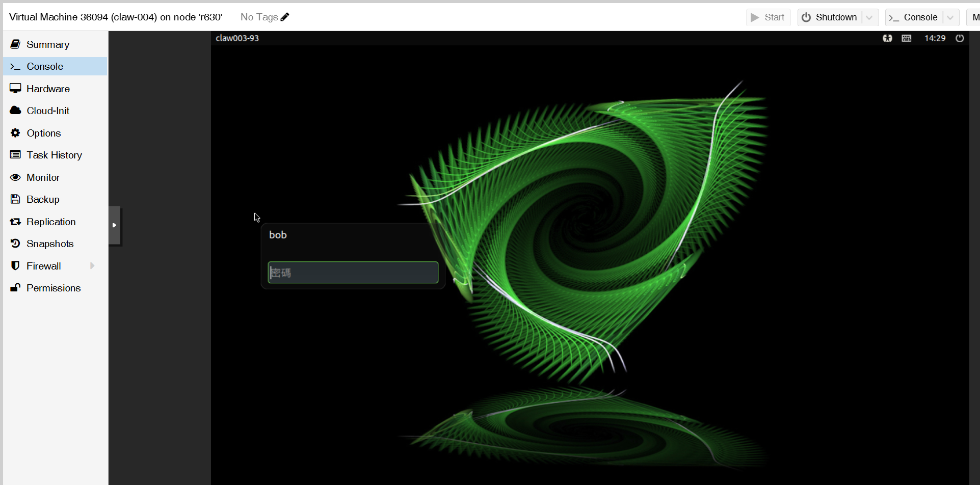Click the Cloud-Init cloud icon
980x485 pixels.
(x=15, y=111)
